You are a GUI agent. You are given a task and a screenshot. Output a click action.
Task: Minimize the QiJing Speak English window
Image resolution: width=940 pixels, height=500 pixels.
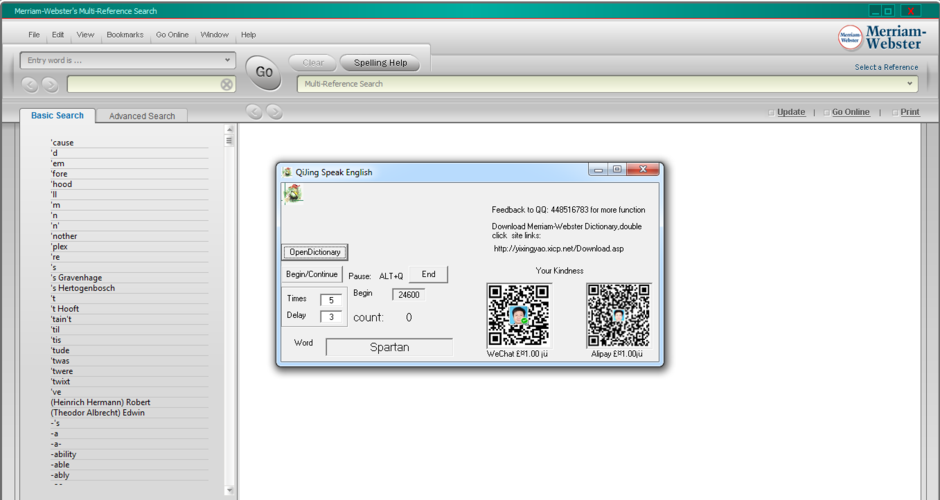(x=598, y=170)
